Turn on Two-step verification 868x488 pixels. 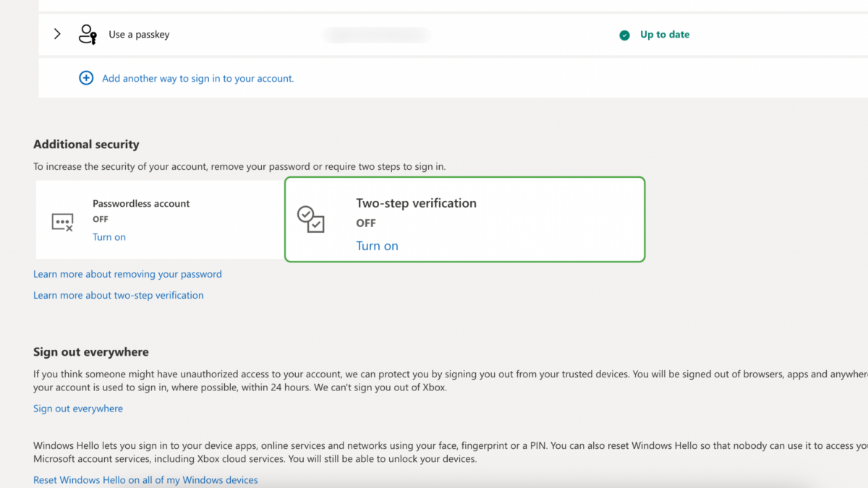pyautogui.click(x=377, y=246)
